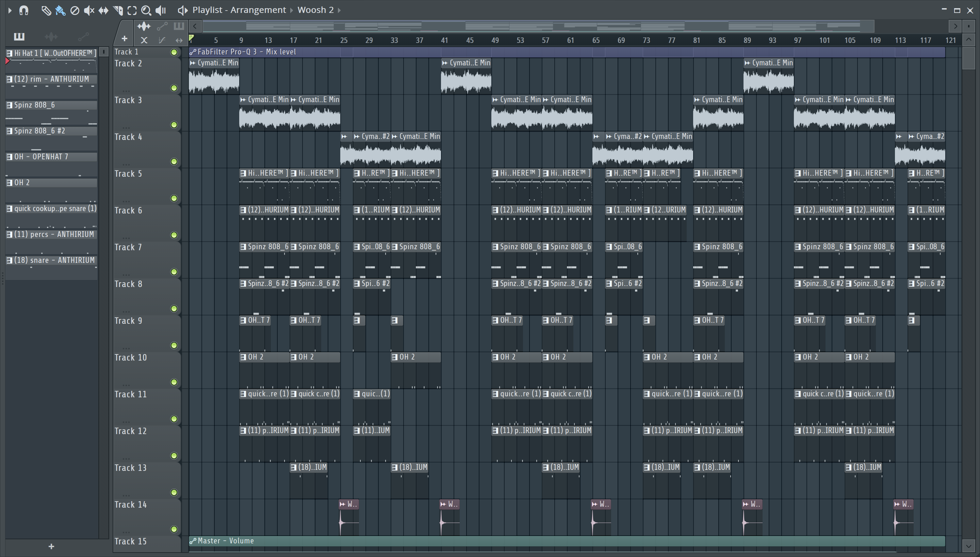Select the Zoom magnifier tool
This screenshot has width=980, height=557.
(x=146, y=10)
